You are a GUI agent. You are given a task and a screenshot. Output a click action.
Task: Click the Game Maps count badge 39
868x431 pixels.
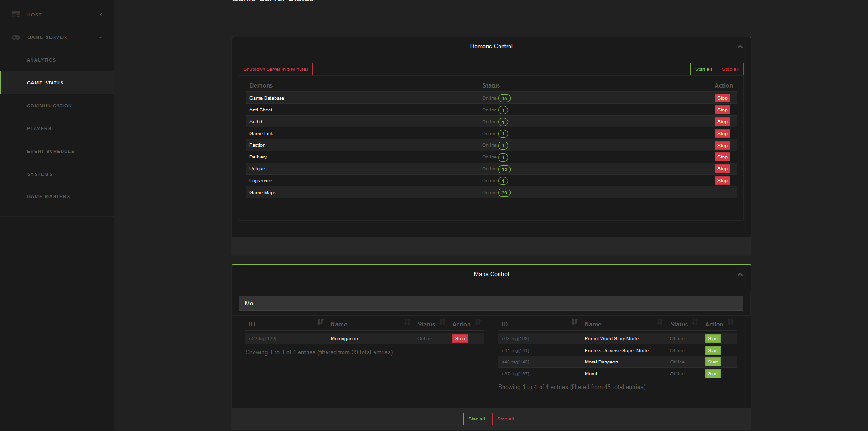coord(504,193)
